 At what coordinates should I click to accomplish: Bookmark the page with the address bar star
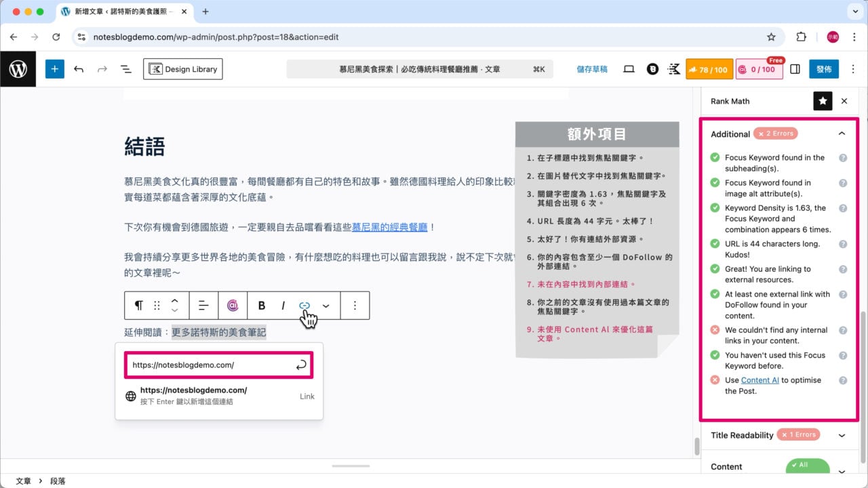coord(771,37)
